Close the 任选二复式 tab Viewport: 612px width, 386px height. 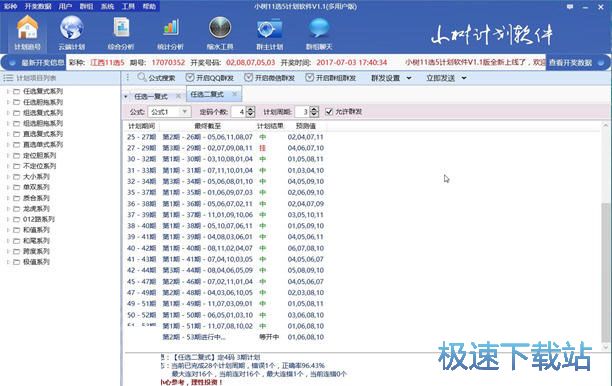point(234,94)
